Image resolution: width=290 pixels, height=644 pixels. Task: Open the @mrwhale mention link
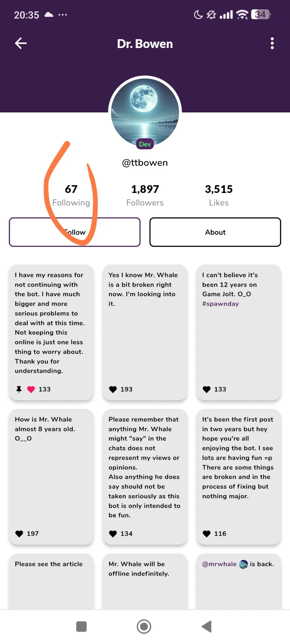point(219,564)
